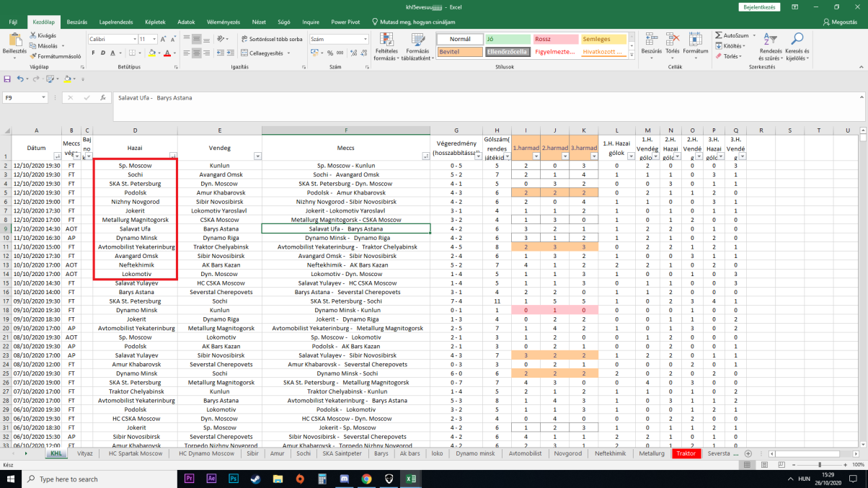Image resolution: width=868 pixels, height=488 pixels.
Task: Open the font size 11 dropdown
Action: (x=155, y=39)
